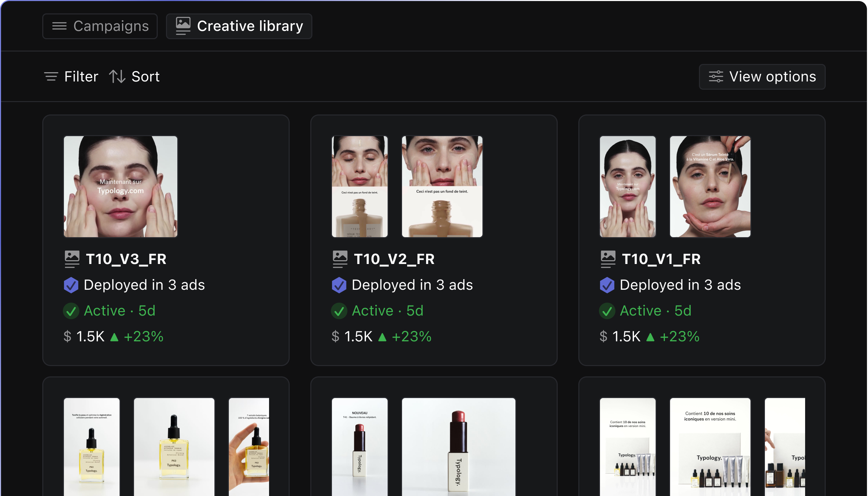This screenshot has width=868, height=496.
Task: Select the T10_V3_FR title
Action: [126, 259]
